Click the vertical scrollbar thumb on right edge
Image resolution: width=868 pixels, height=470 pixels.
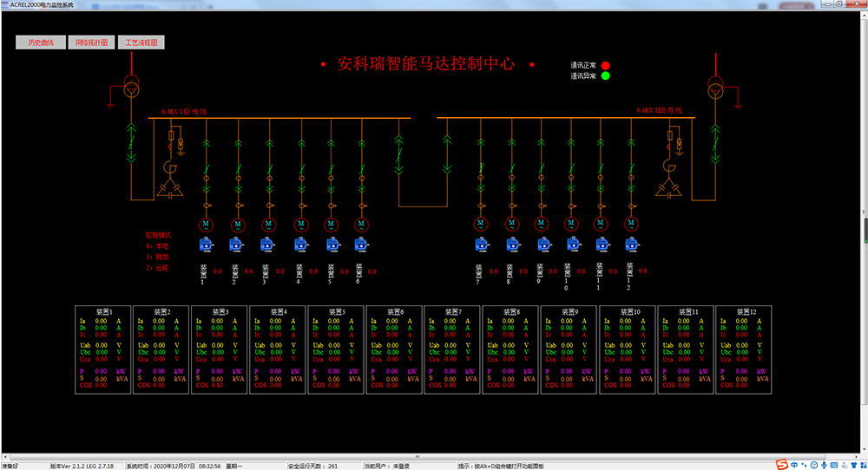click(x=864, y=232)
